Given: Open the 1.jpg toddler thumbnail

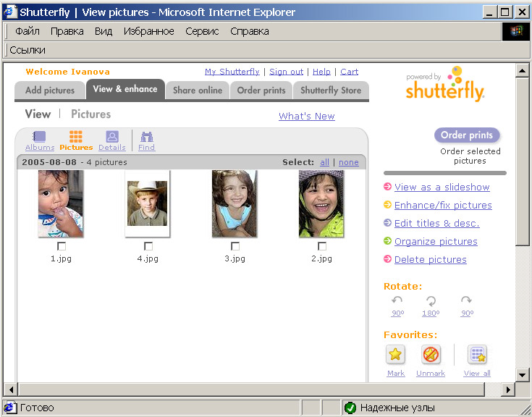Looking at the screenshot, I should (x=61, y=203).
